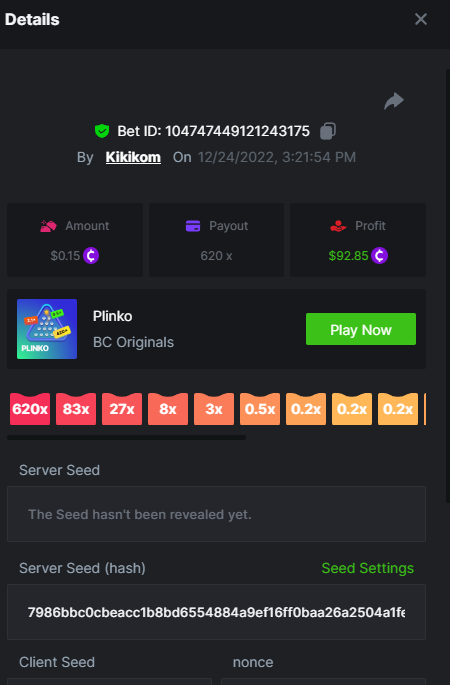Select the 0.5x multiplier tile

coord(260,409)
